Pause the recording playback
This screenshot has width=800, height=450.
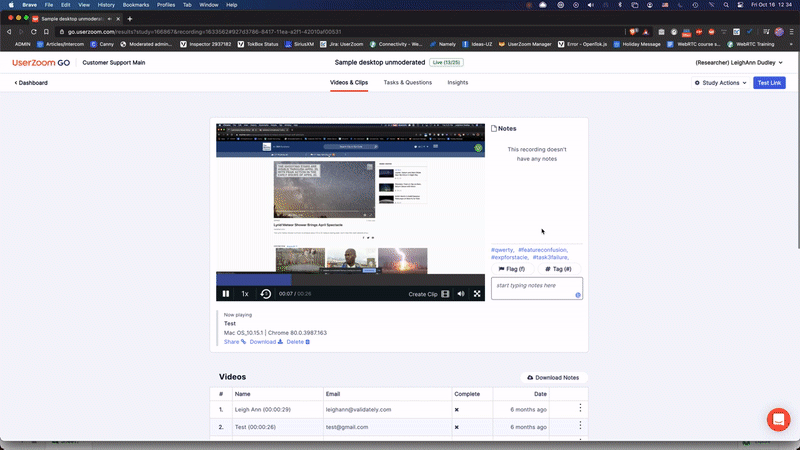coord(226,294)
